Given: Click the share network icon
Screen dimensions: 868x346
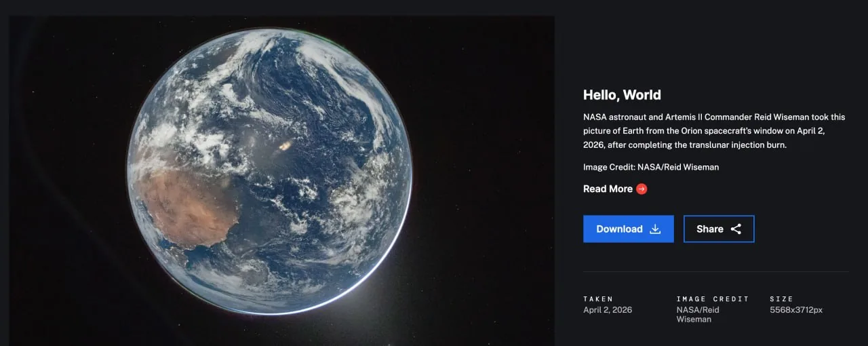Looking at the screenshot, I should (x=736, y=229).
